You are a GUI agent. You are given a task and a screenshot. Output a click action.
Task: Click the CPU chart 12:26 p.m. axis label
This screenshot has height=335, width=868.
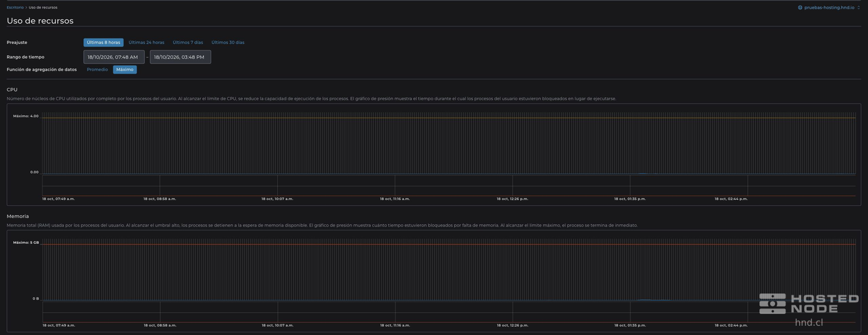[512, 199]
